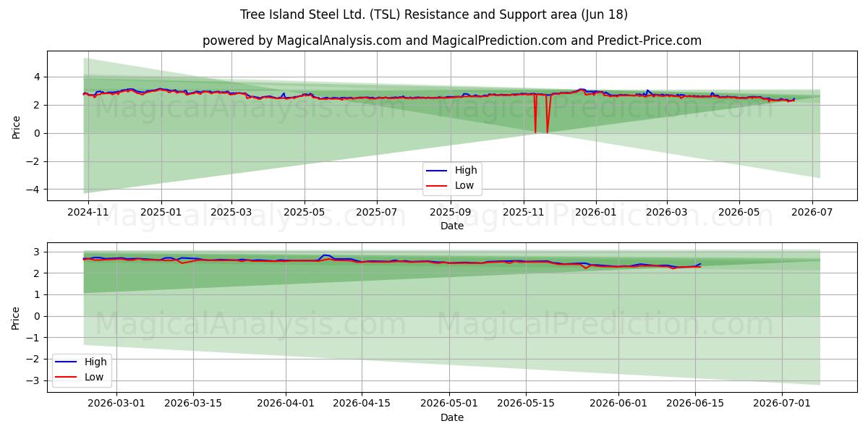
Task: Click the '2026-06-01' x-axis label in the bottom chart
Action: tap(619, 404)
